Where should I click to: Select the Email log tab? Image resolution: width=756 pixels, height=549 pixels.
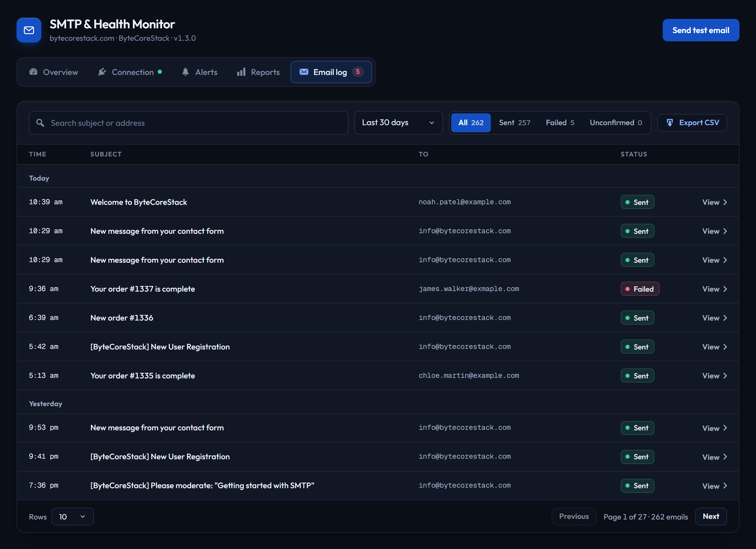click(331, 72)
